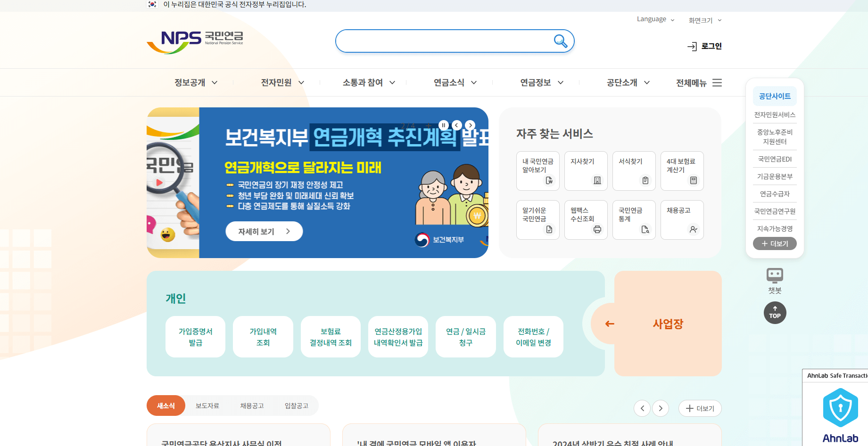868x446 pixels.
Task: Click the TOP button
Action: point(775,312)
